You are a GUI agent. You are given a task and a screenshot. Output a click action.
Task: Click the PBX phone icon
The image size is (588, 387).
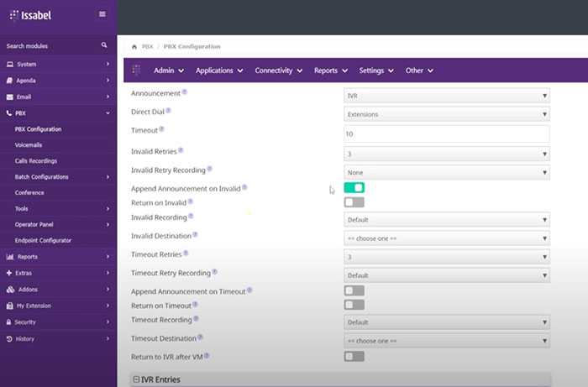tap(9, 113)
